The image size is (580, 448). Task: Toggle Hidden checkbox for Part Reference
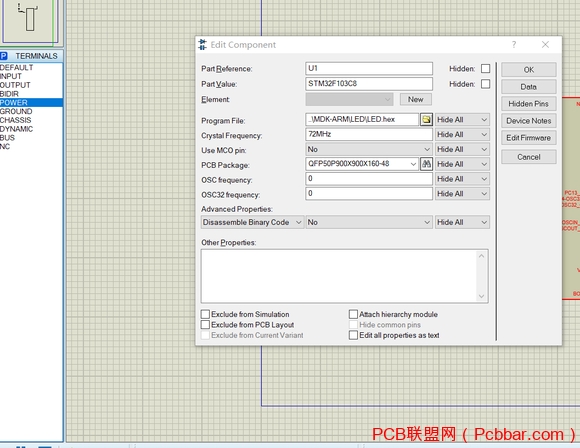click(x=485, y=69)
